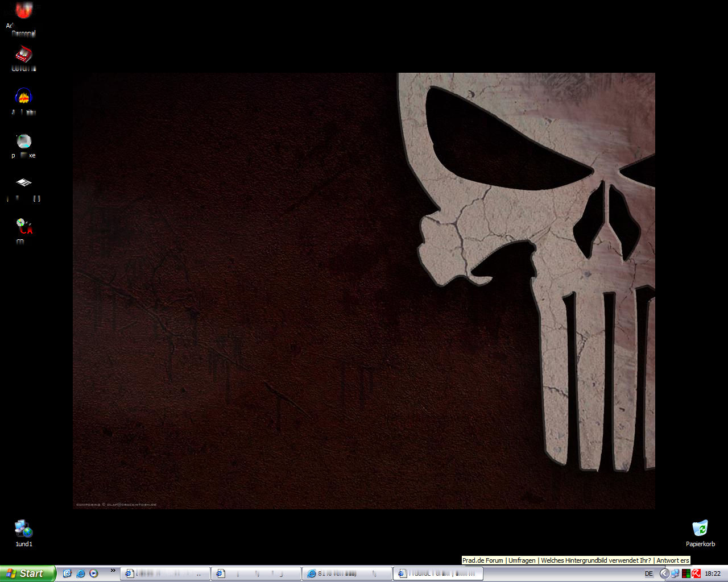Open the red typewriter desktop shortcut
Viewport: 728px width, 582px height.
23,55
